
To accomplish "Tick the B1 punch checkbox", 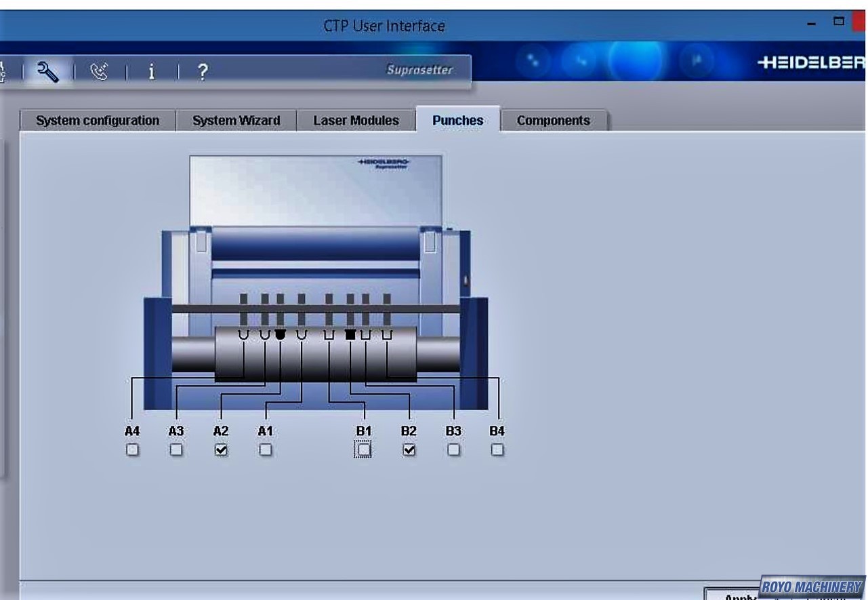I will (364, 449).
